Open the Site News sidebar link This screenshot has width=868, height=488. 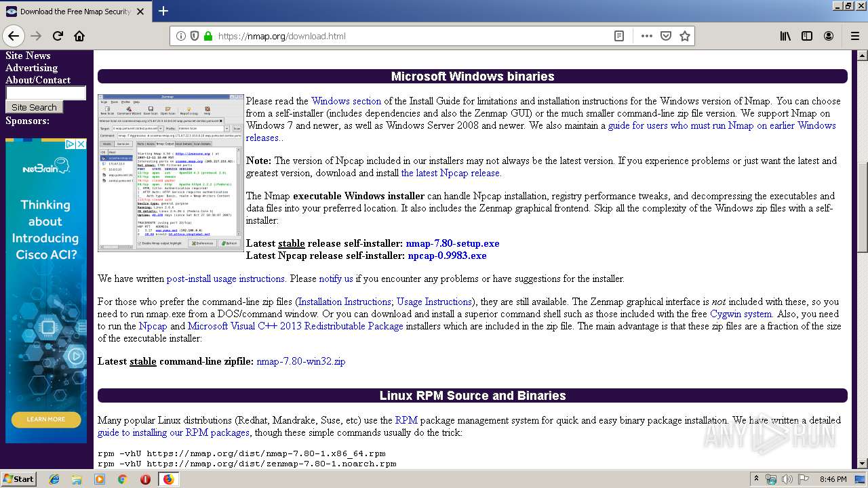(28, 56)
